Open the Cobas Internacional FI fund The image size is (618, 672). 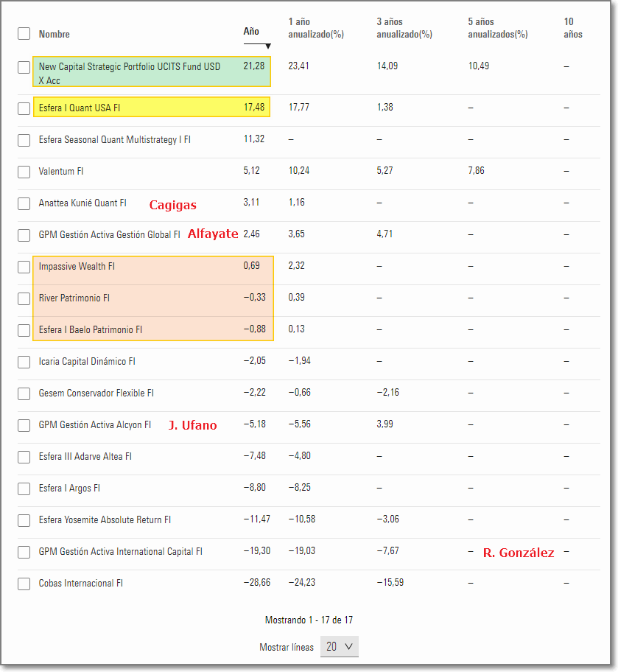point(80,584)
